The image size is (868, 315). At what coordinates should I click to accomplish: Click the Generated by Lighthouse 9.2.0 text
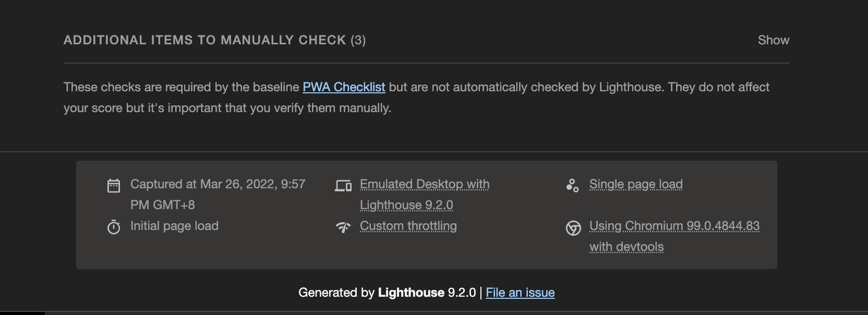tap(387, 293)
